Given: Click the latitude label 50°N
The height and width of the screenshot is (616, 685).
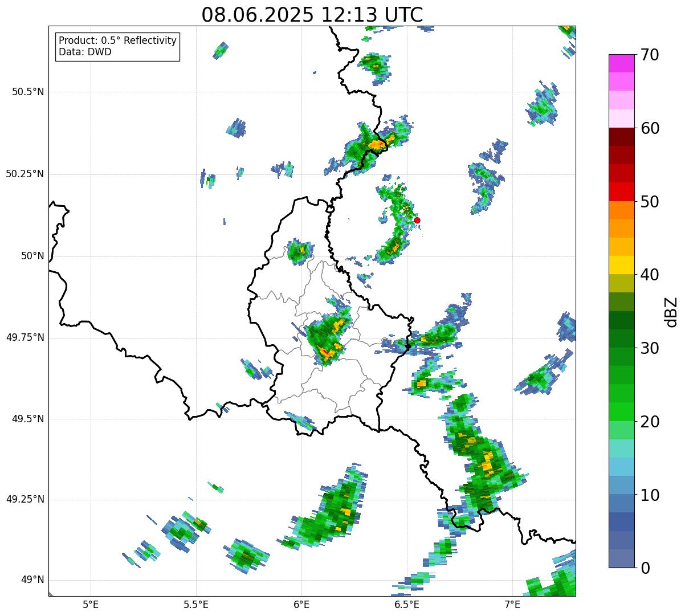Looking at the screenshot, I should (x=32, y=256).
